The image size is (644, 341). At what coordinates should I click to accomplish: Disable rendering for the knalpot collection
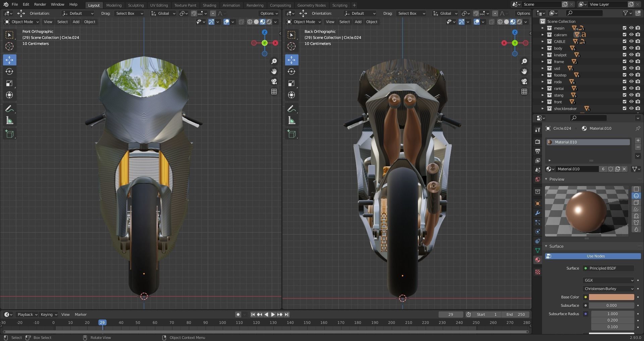click(x=638, y=55)
